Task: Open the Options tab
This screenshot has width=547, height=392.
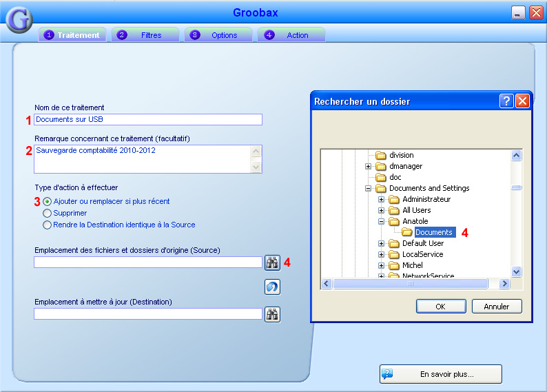Action: (x=219, y=35)
